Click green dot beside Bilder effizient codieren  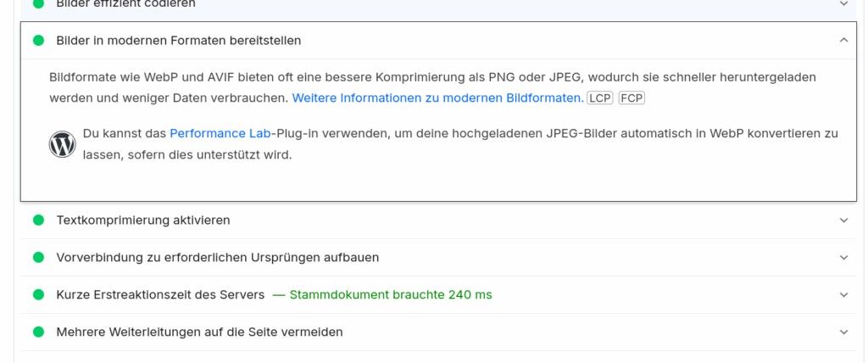coord(38,4)
